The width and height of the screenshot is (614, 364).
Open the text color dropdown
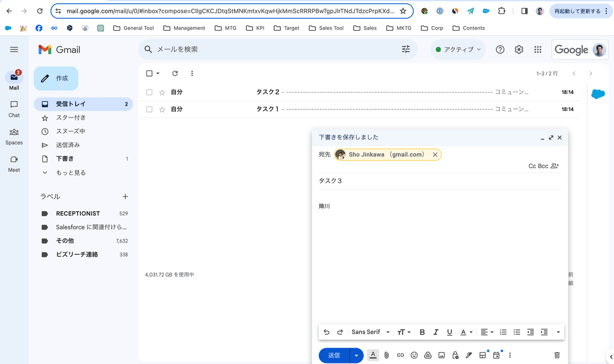(466, 332)
